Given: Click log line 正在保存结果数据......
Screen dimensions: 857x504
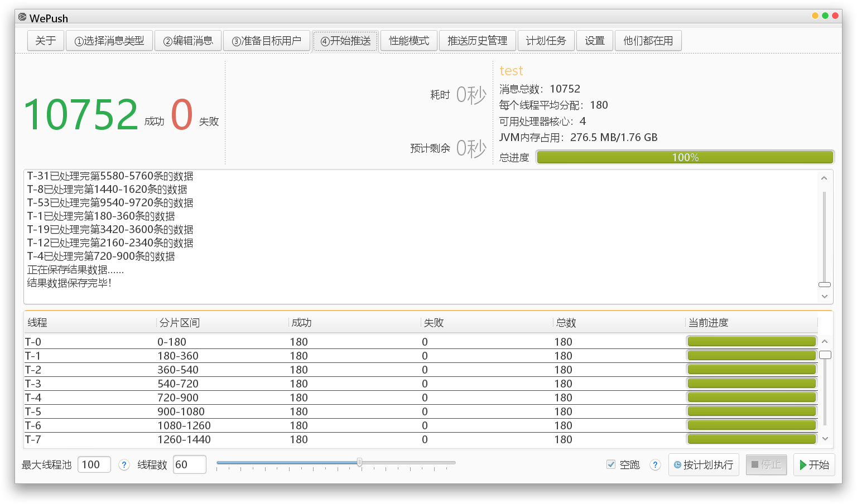Looking at the screenshot, I should pyautogui.click(x=75, y=270).
